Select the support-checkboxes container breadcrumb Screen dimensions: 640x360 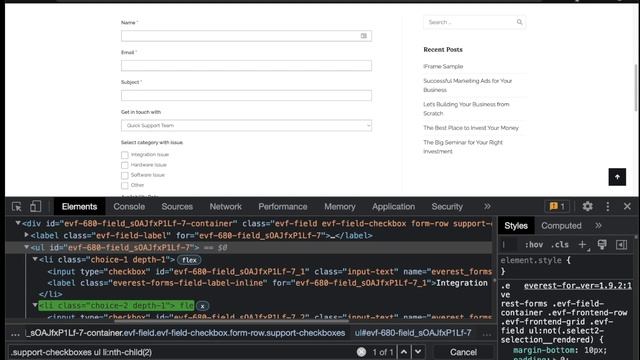click(185, 333)
